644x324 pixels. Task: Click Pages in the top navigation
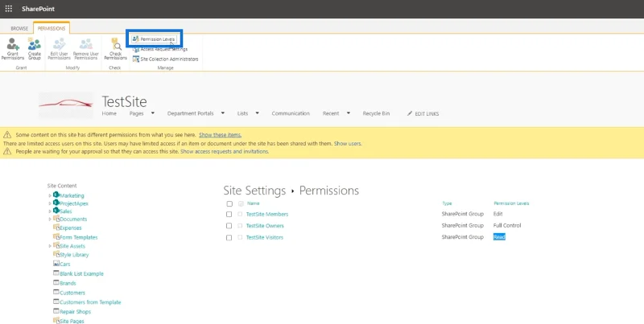point(136,113)
